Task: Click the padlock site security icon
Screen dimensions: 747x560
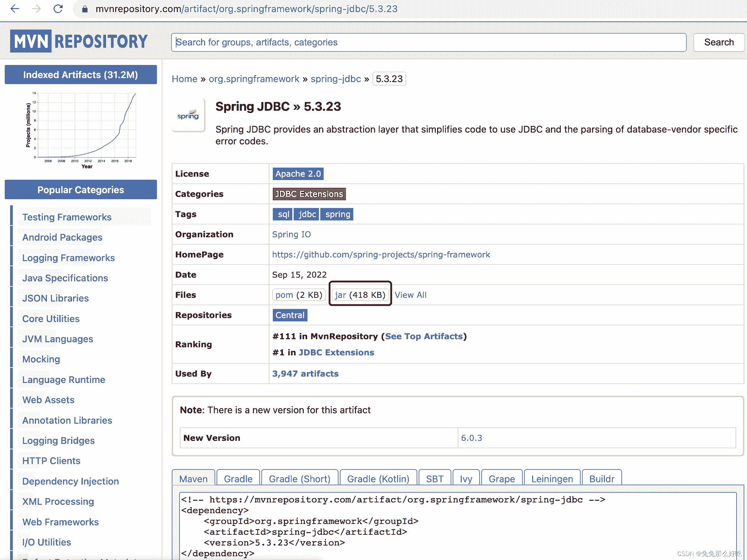Action: tap(85, 9)
